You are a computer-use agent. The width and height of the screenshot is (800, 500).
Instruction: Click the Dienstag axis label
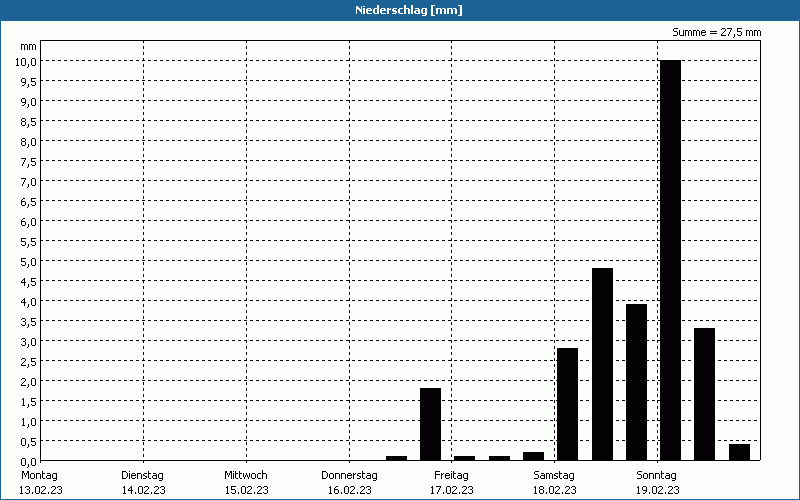point(143,475)
